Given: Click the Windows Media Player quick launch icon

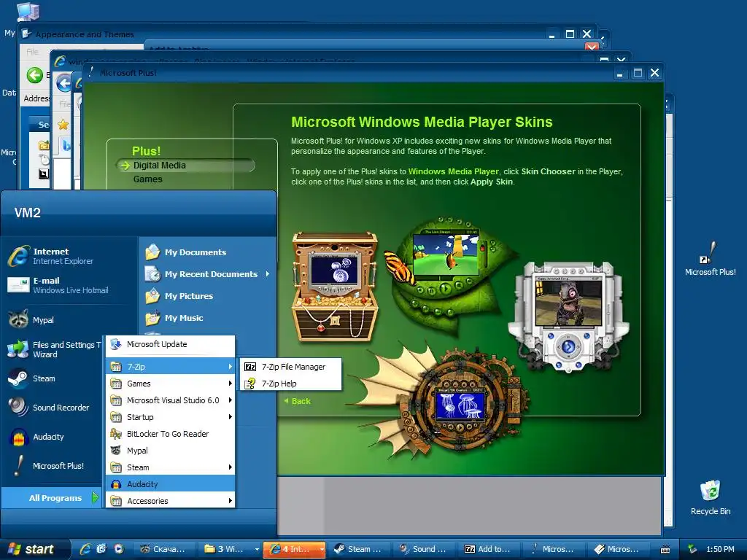Looking at the screenshot, I should 119,549.
